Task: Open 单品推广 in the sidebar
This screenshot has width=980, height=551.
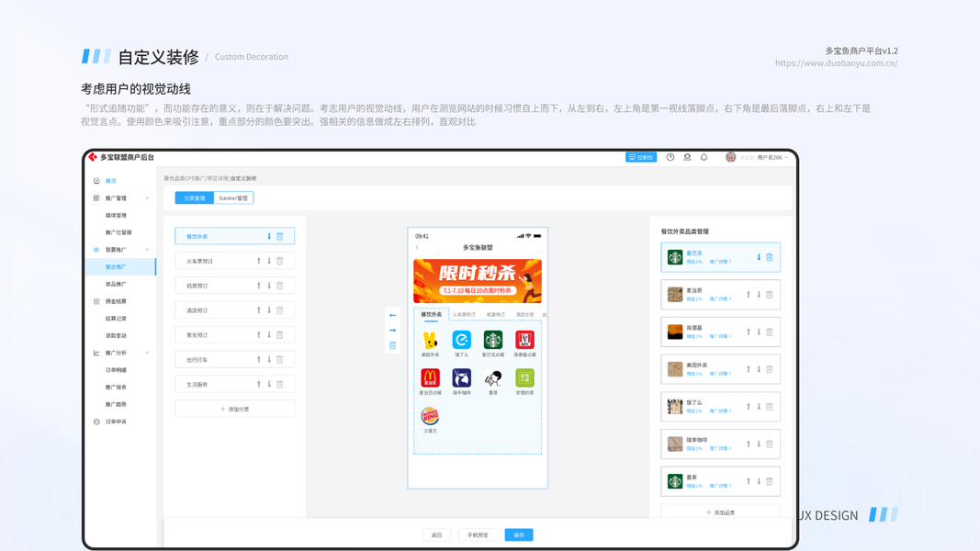Action: (116, 285)
